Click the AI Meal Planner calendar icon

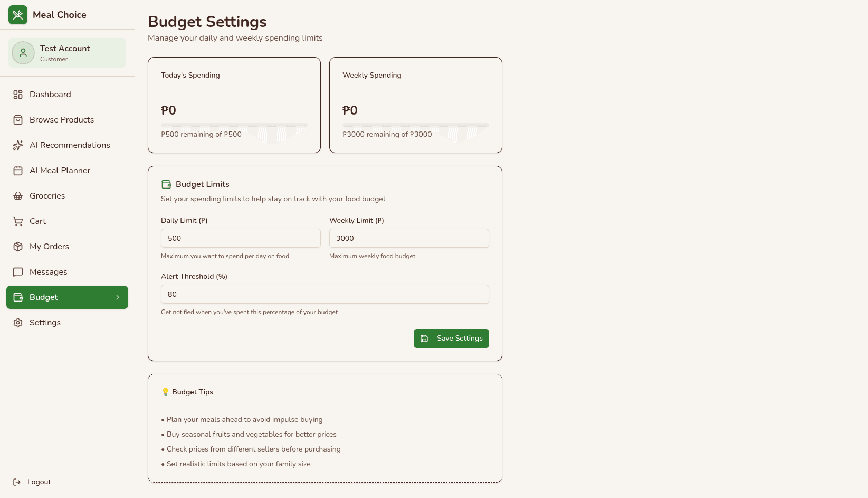[x=18, y=171]
